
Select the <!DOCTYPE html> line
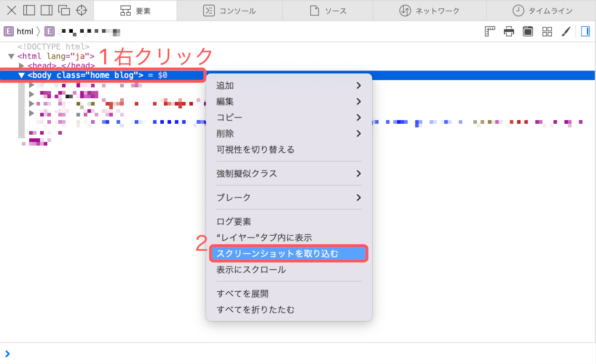pyautogui.click(x=54, y=47)
